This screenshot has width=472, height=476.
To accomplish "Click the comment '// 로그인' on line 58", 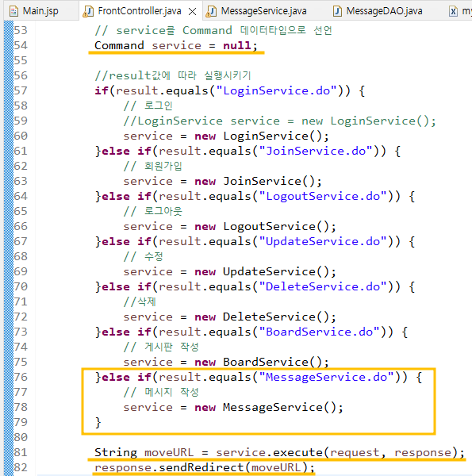I will [x=148, y=106].
